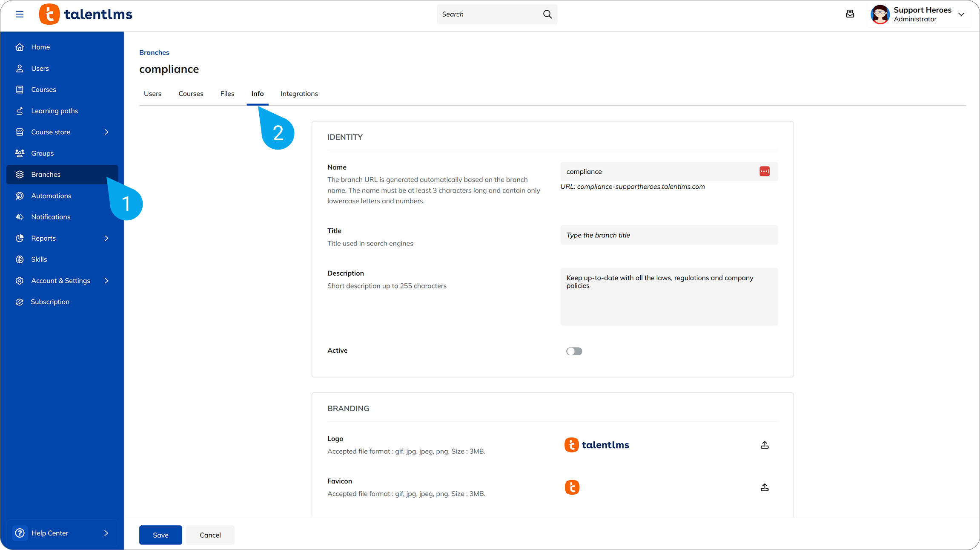Return via the Branches breadcrumb link

point(154,52)
